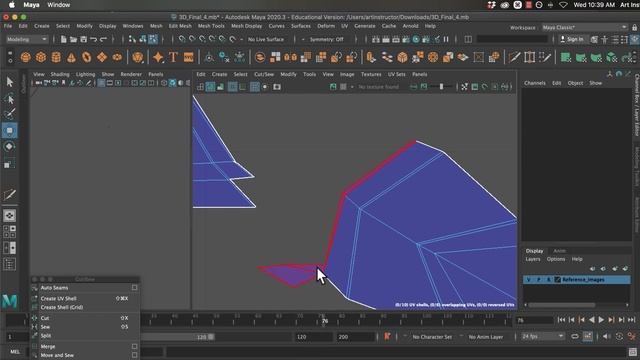Create a polygon torus from the shelf
The width and height of the screenshot is (640, 360).
pos(87,57)
